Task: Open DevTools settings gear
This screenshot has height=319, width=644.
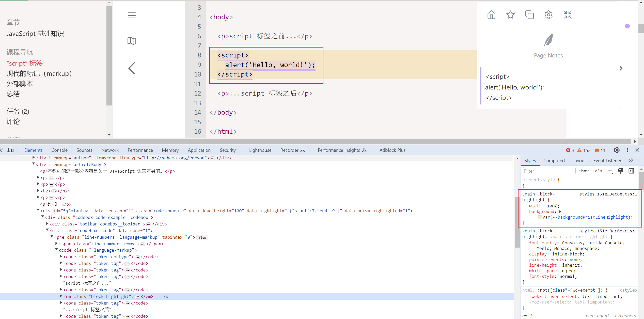Action: click(x=617, y=150)
